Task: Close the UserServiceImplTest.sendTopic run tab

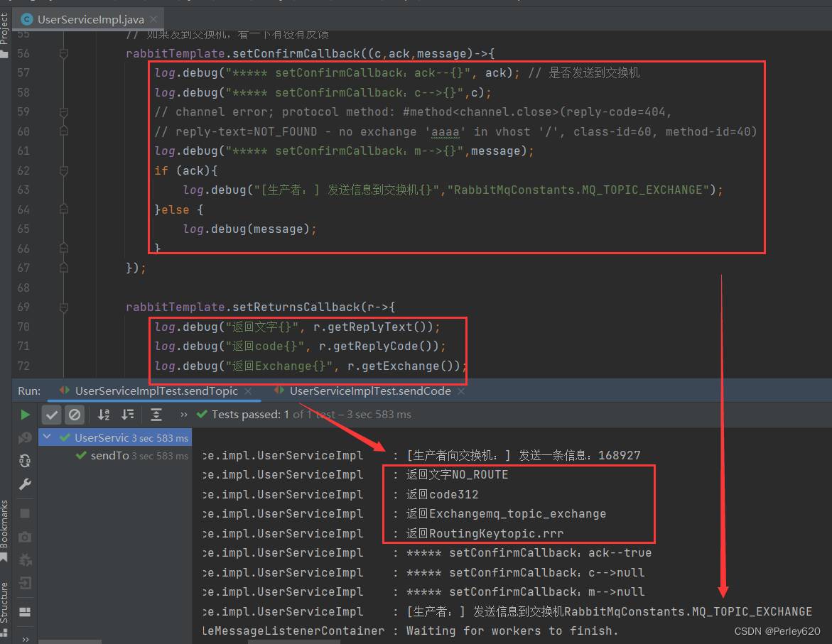Action: pos(248,391)
